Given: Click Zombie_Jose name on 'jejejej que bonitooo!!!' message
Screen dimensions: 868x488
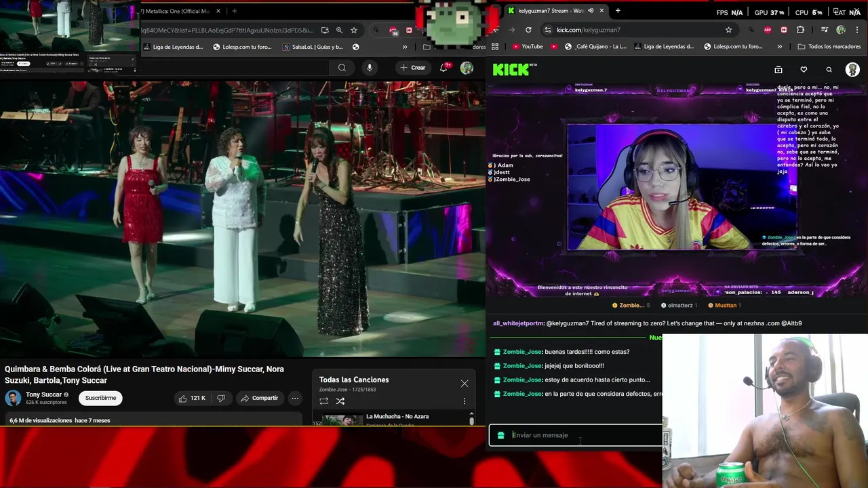Looking at the screenshot, I should (x=522, y=366).
